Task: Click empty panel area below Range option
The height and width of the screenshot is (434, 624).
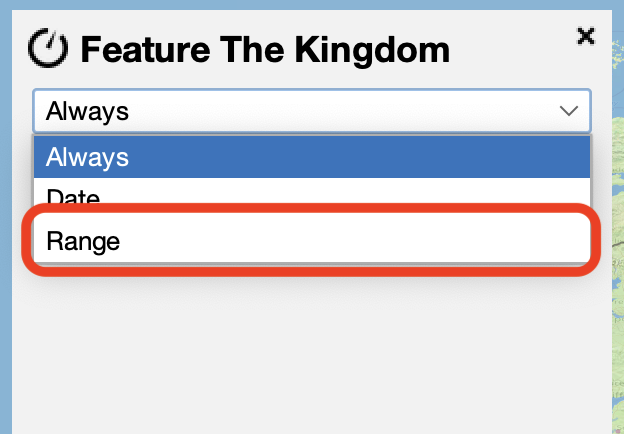Action: coord(311,350)
